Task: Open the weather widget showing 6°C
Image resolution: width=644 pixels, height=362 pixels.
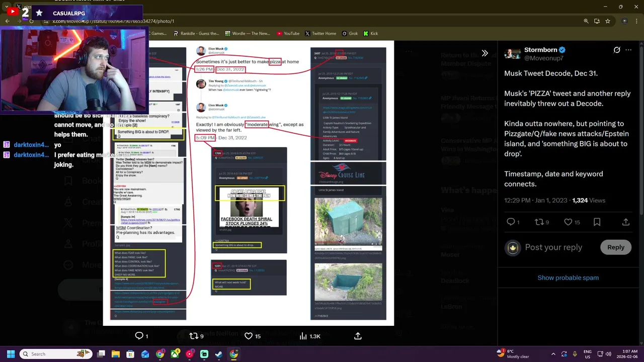Action: click(x=513, y=354)
